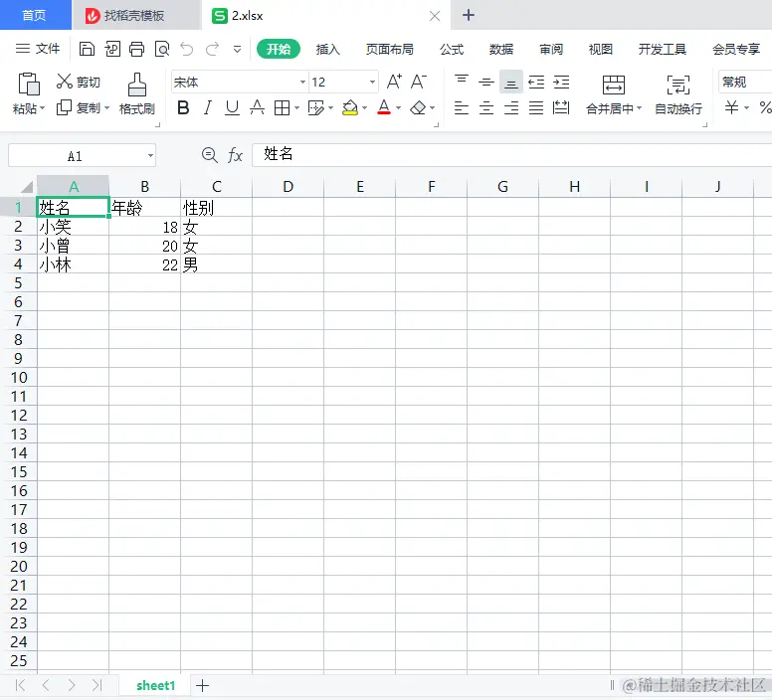The width and height of the screenshot is (772, 700).
Task: Switch to 公式 tab
Action: coord(452,49)
